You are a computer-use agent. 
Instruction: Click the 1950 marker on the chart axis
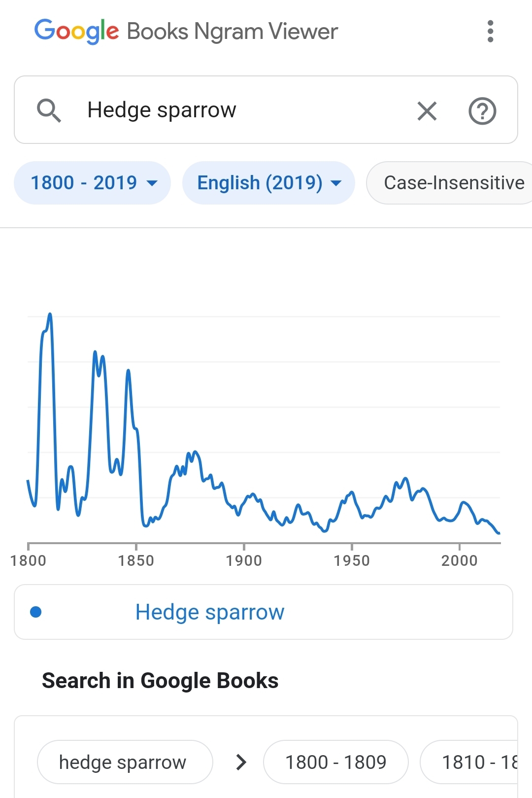pos(352,560)
